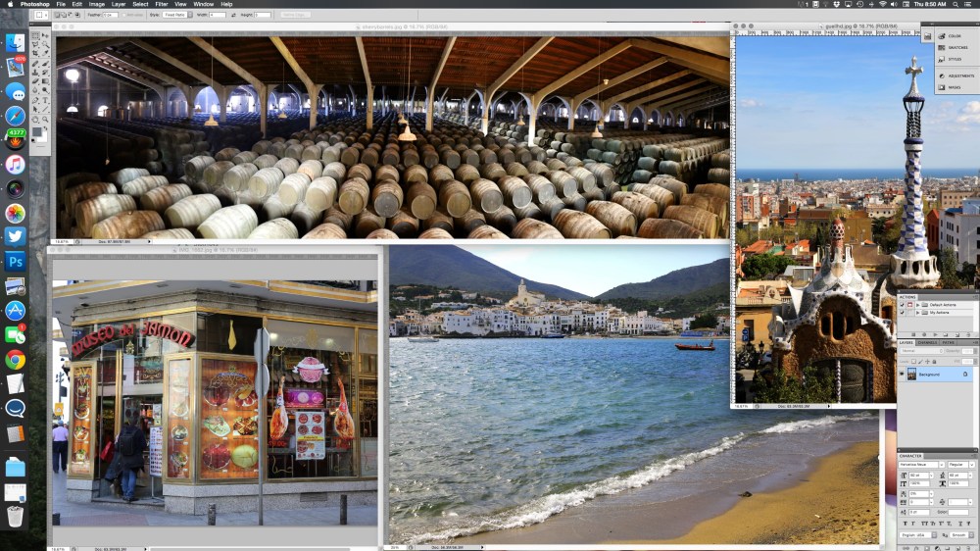
Task: Open the tool preset picker dropdown
Action: pos(41,15)
